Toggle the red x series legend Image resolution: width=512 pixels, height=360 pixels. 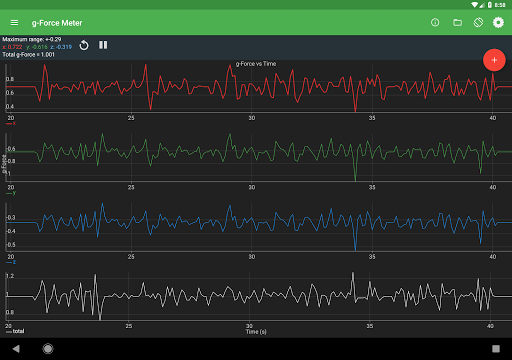click(11, 123)
